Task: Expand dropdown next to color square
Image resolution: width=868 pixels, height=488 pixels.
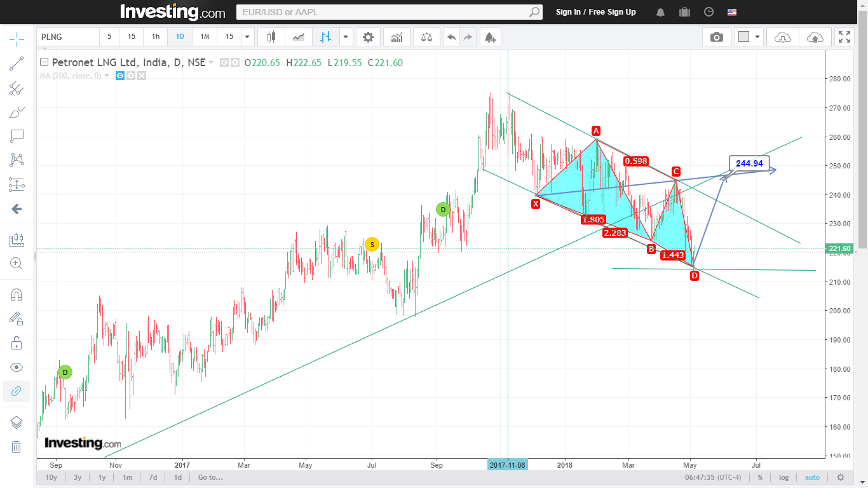Action: tap(757, 37)
